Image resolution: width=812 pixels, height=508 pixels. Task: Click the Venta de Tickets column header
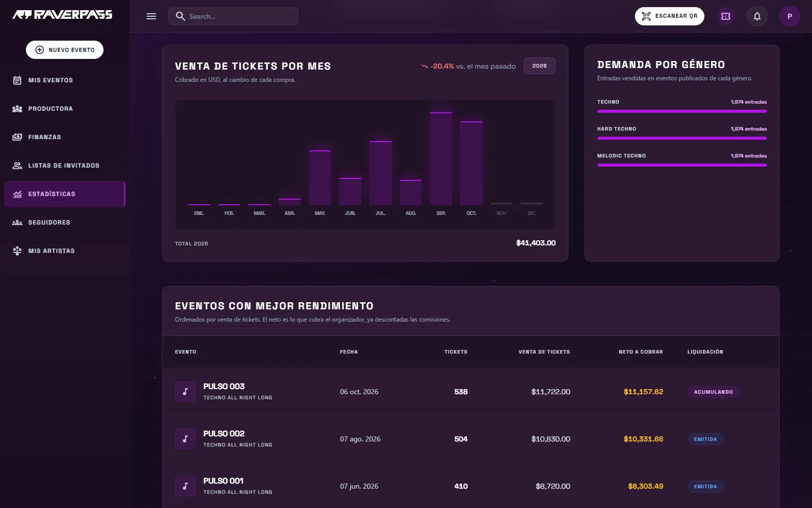pyautogui.click(x=544, y=352)
